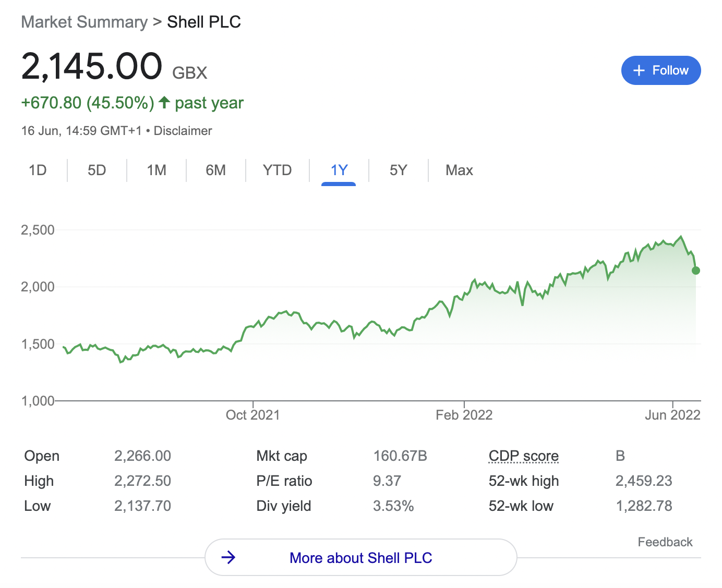
Task: Select the 1D time range tab
Action: pyautogui.click(x=38, y=170)
